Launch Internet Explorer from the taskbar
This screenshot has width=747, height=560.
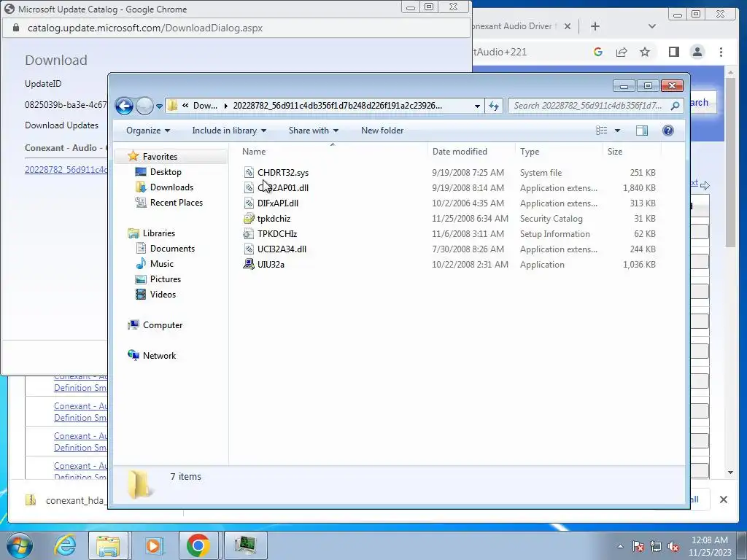point(65,545)
